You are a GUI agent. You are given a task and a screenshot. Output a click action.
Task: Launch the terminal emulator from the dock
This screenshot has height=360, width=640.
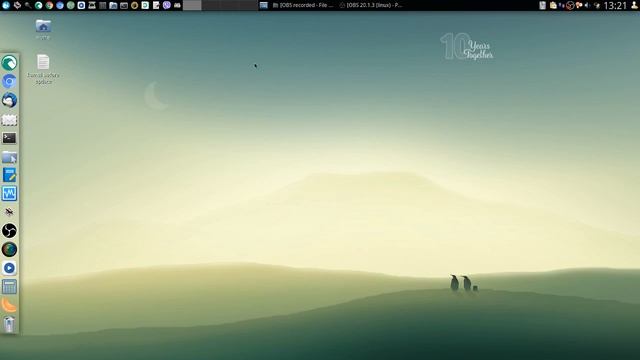(9, 138)
